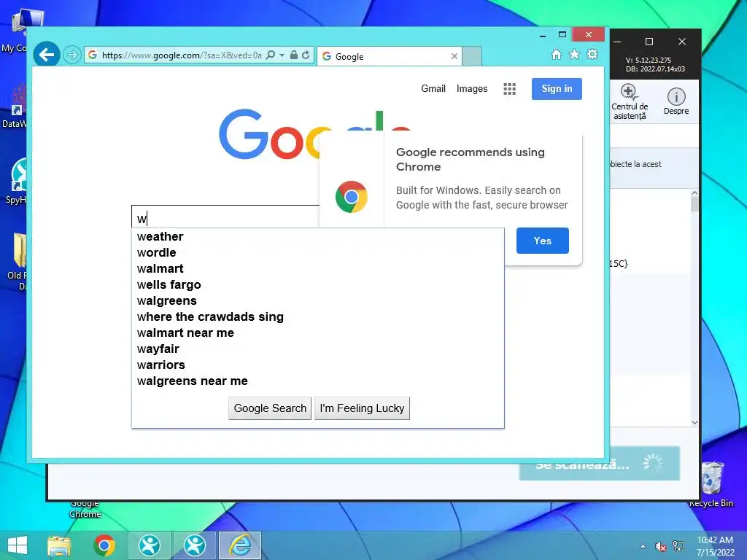Click Yes to switch to Chrome
Viewport: 747px width, 560px height.
click(542, 241)
